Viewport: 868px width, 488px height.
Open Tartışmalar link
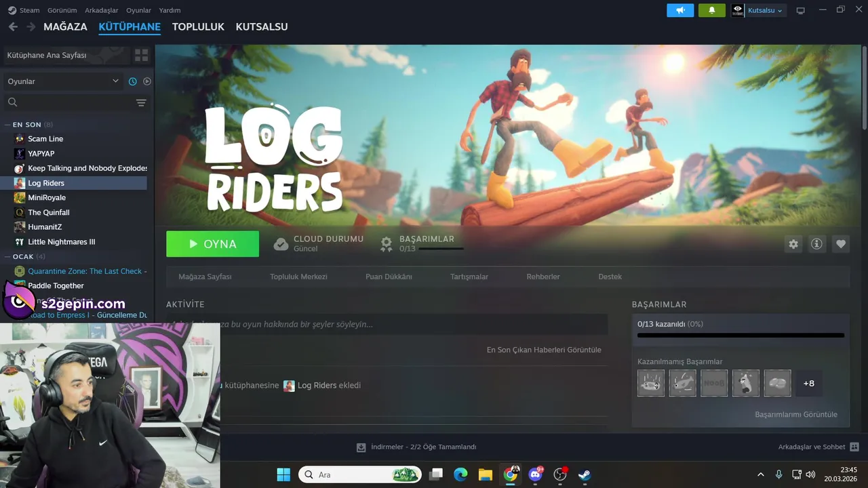point(469,277)
